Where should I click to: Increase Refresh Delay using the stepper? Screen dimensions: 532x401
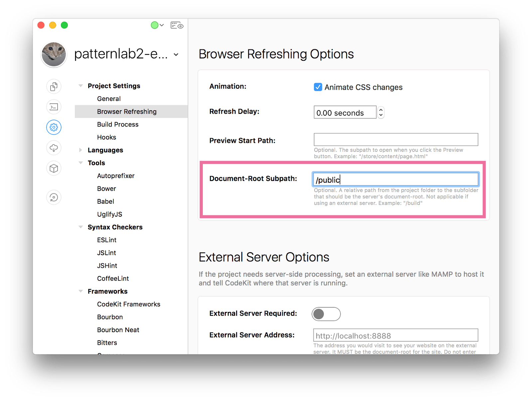(x=380, y=110)
